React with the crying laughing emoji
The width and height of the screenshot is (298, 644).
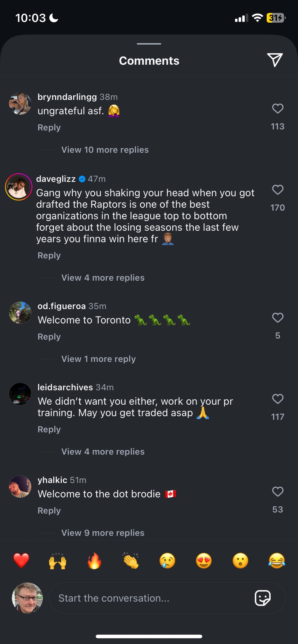[x=276, y=561]
